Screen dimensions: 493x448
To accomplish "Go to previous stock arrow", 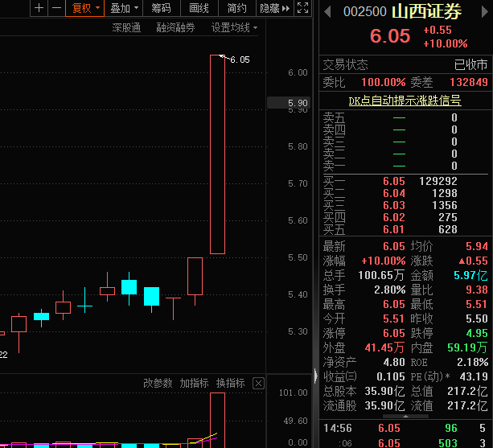I will 327,12.
